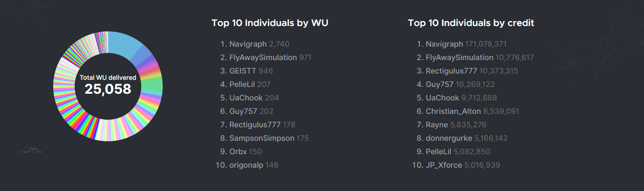Open PelleLil in the by WU list
644x191 pixels.
(x=242, y=84)
